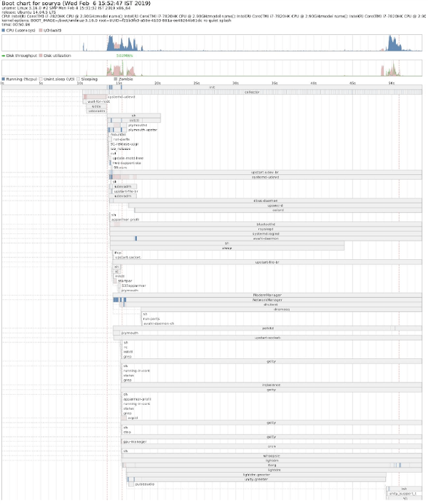428x504 pixels.
Task: Click the sleep process bar
Action: 227,248
